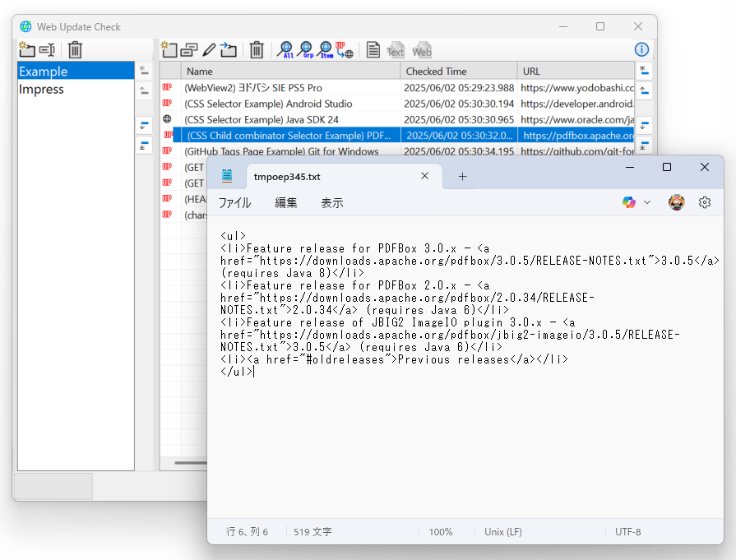736x560 pixels.
Task: Click the check Item magnifier icon
Action: click(326, 50)
